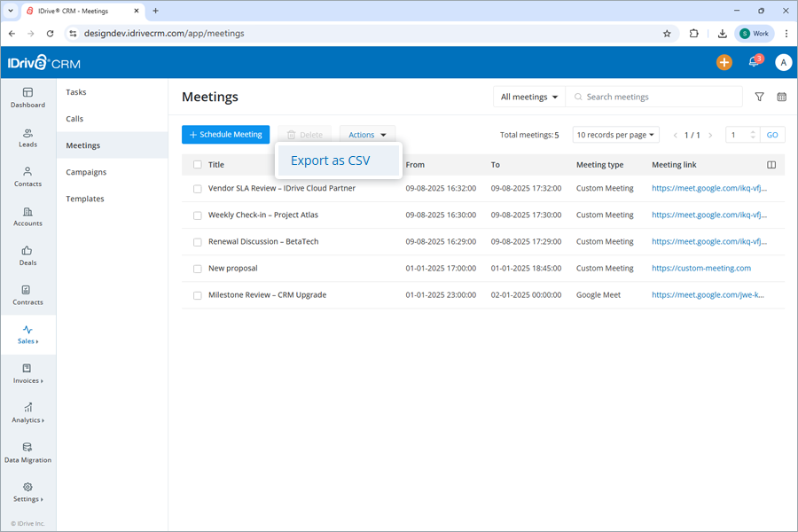Screen dimensions: 798x532
Task: Click the notification bell with badge
Action: pos(753,62)
